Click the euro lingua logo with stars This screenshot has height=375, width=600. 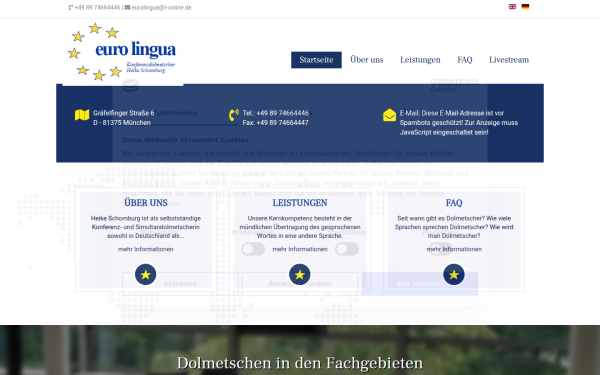[122, 52]
